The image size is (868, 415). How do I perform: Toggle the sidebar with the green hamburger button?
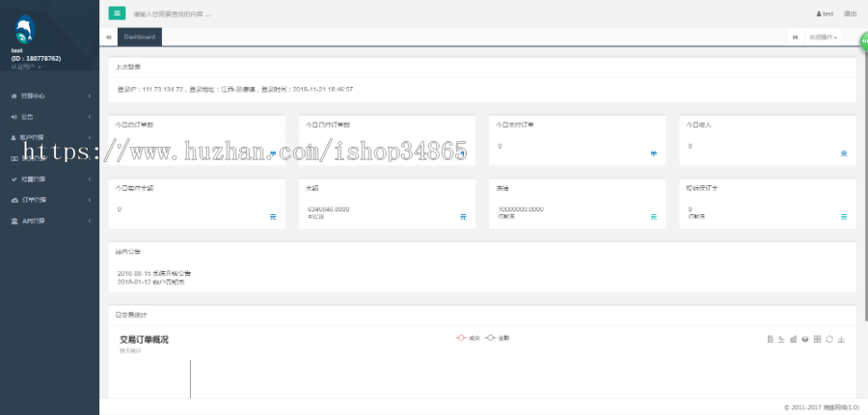(117, 14)
